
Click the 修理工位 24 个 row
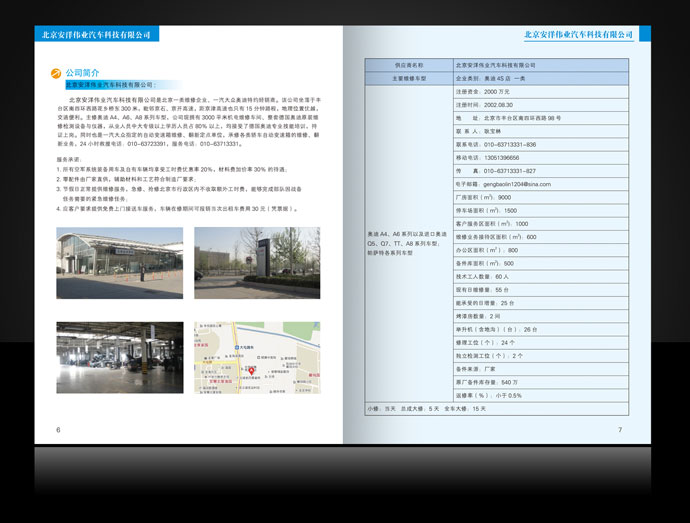click(541, 343)
